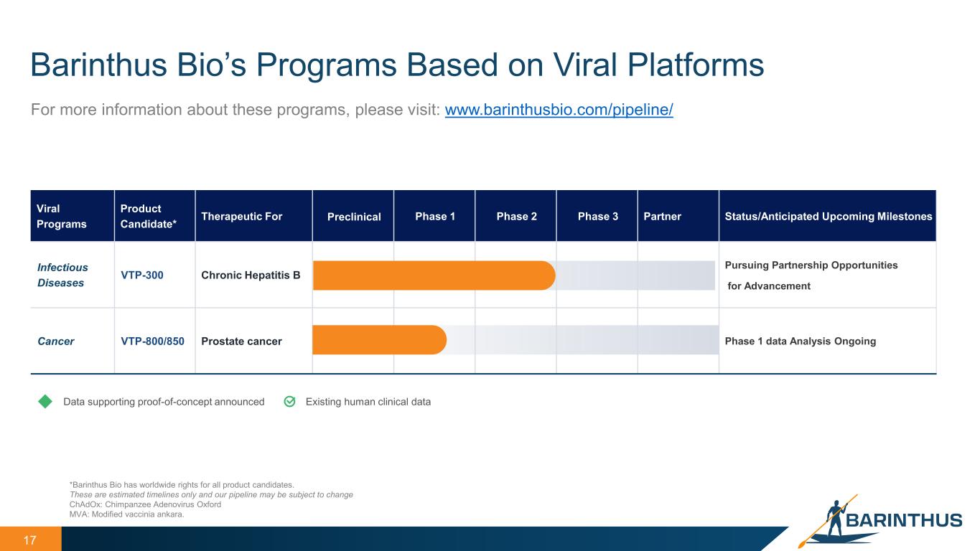Click the Phase 2 column header
The width and height of the screenshot is (980, 551).
(515, 216)
